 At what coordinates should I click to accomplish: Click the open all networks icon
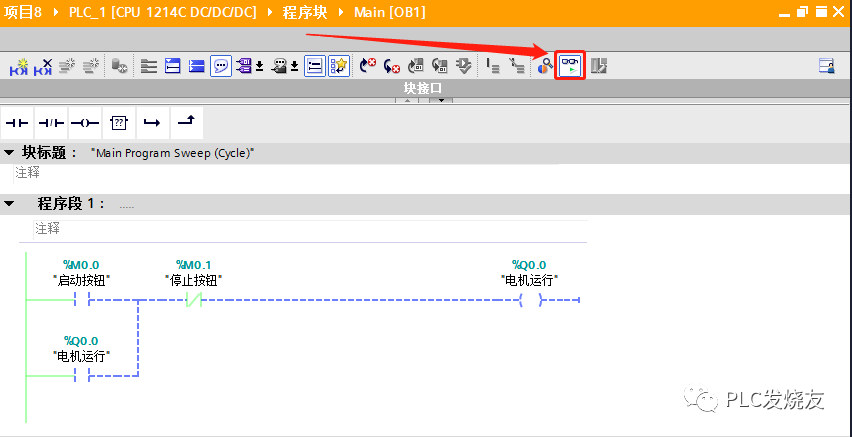click(172, 66)
